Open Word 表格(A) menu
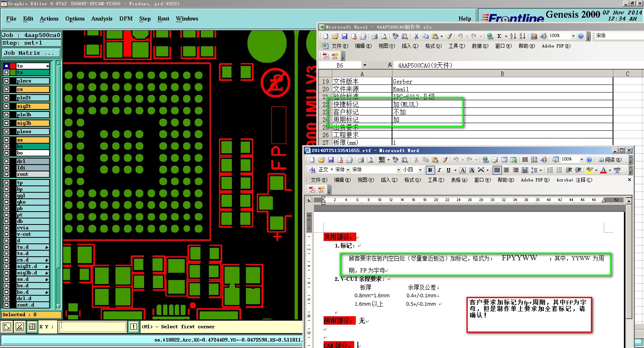 click(459, 180)
